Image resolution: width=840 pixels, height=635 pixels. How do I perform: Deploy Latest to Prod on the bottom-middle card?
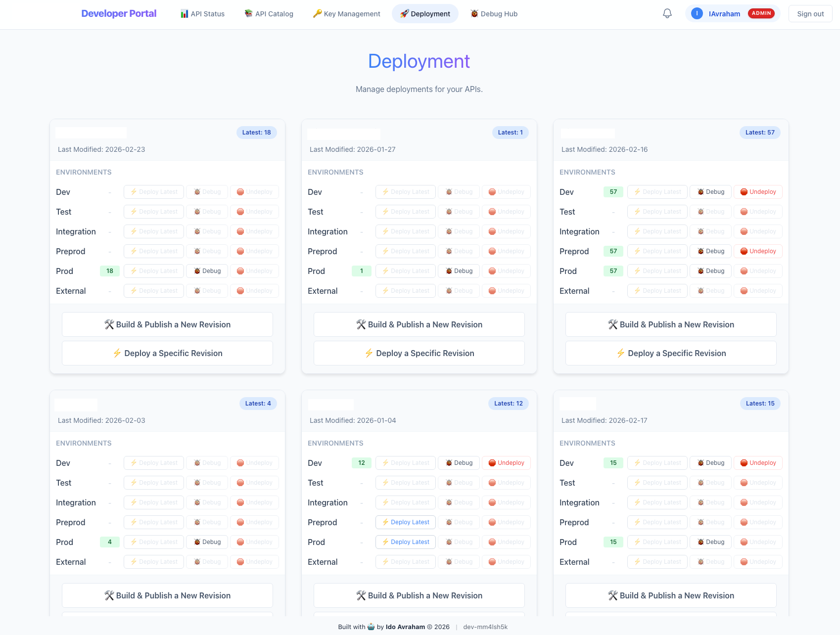(405, 542)
